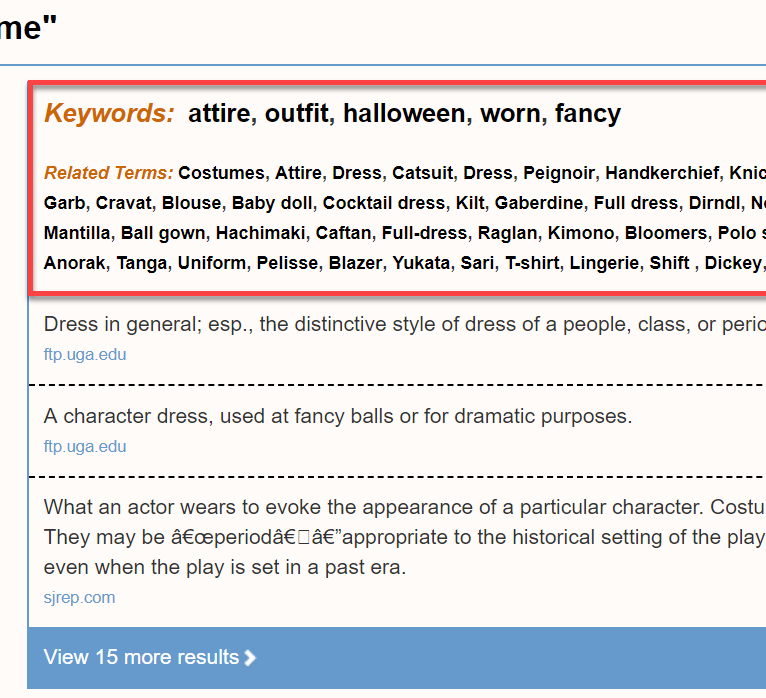This screenshot has height=698, width=766.
Task: Click the 'Lingerie' related term
Action: click(596, 264)
